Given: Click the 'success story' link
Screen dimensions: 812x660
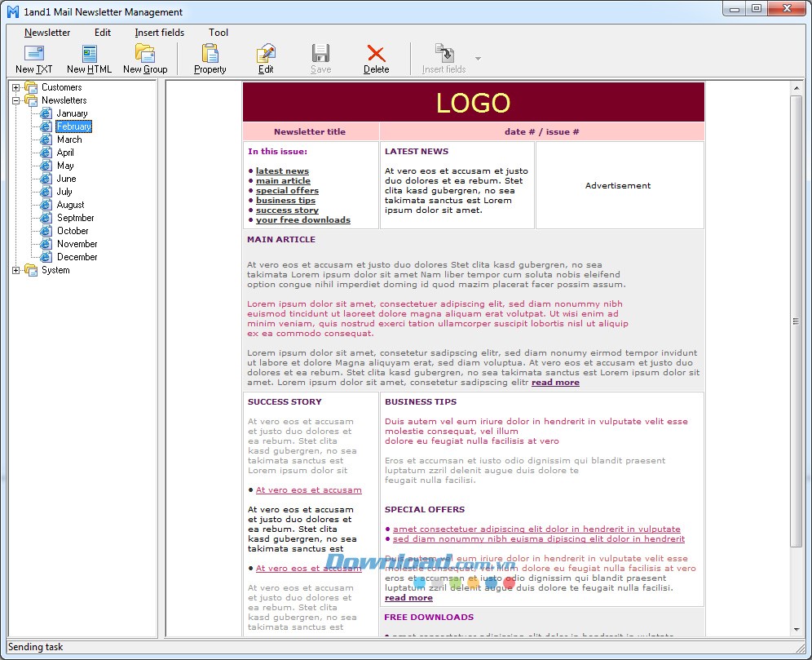Looking at the screenshot, I should [287, 210].
